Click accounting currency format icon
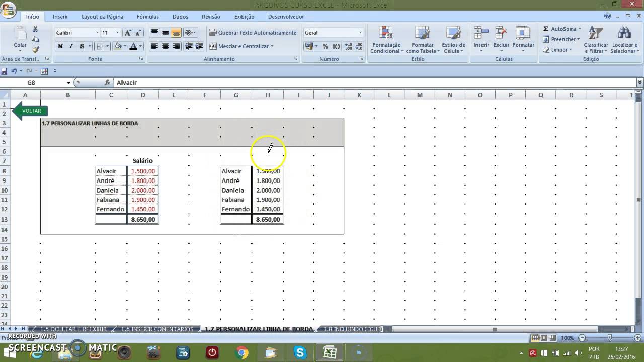 (310, 46)
